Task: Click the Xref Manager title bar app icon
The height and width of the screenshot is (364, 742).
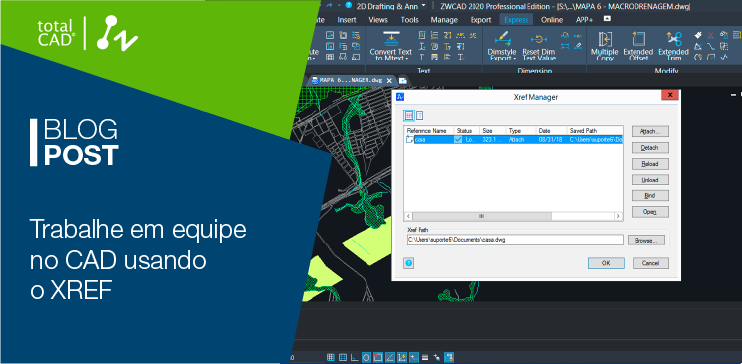Action: click(x=400, y=97)
